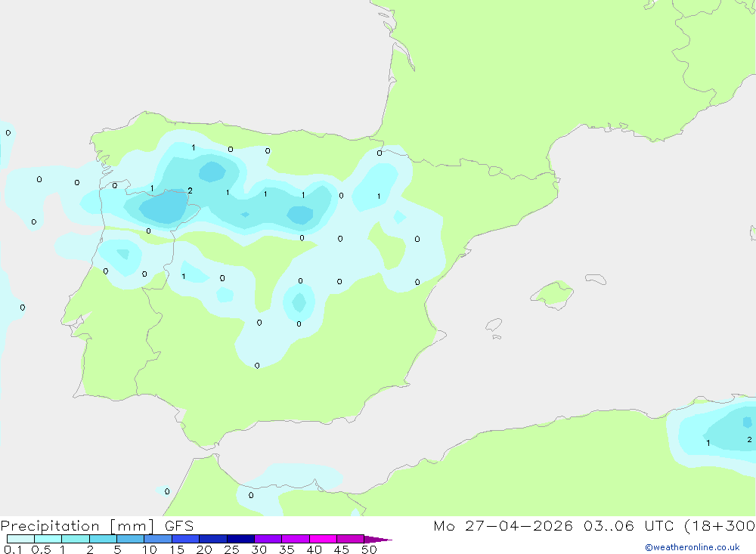Click Menorca island outline on the map
This screenshot has height=554, width=756.
596,279
